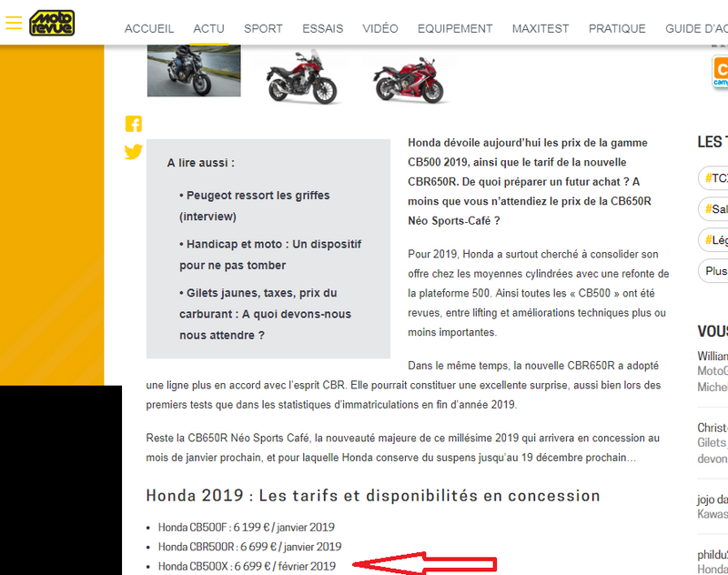This screenshot has height=575, width=728.
Task: Click the 'Honda 2019 : Les tarifs' heading
Action: (x=373, y=496)
